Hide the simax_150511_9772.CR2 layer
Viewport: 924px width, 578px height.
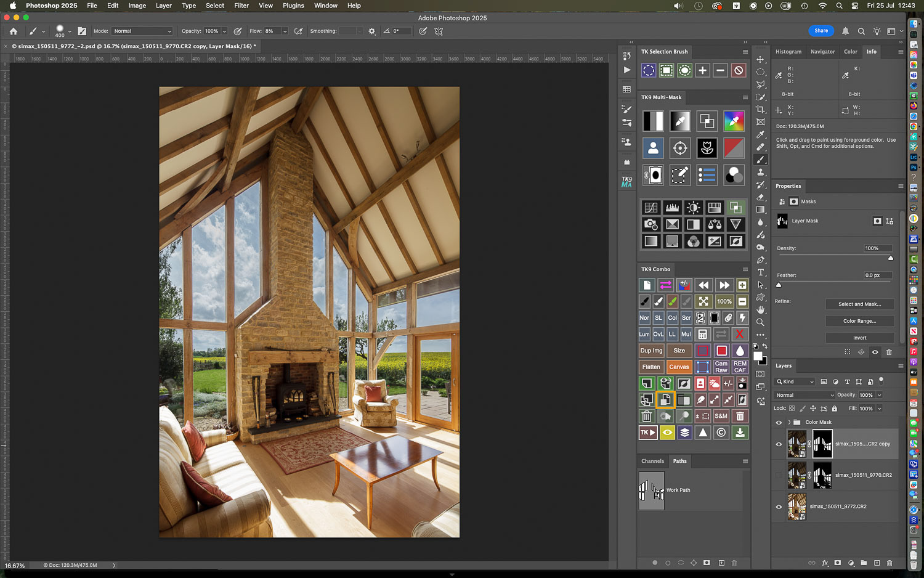tap(779, 507)
